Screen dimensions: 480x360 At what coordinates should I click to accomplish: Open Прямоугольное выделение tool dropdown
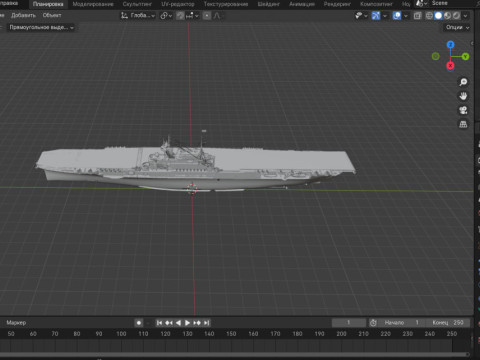click(41, 27)
